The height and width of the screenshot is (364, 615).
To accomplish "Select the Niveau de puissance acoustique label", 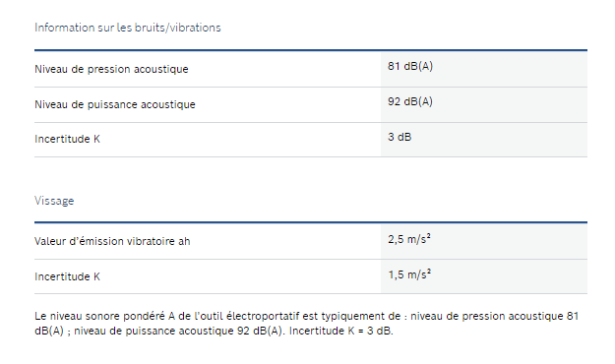I will click(x=115, y=104).
